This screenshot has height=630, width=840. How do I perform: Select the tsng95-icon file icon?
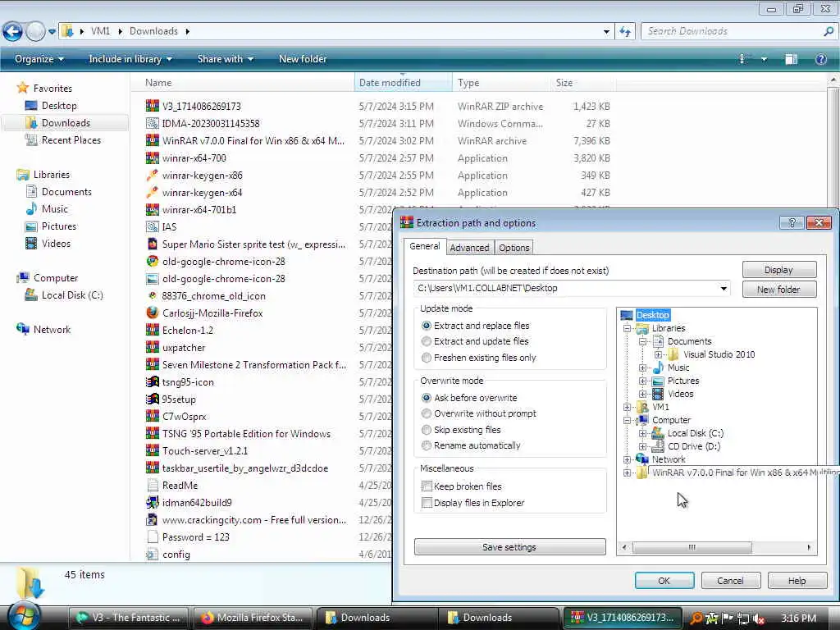tap(153, 382)
